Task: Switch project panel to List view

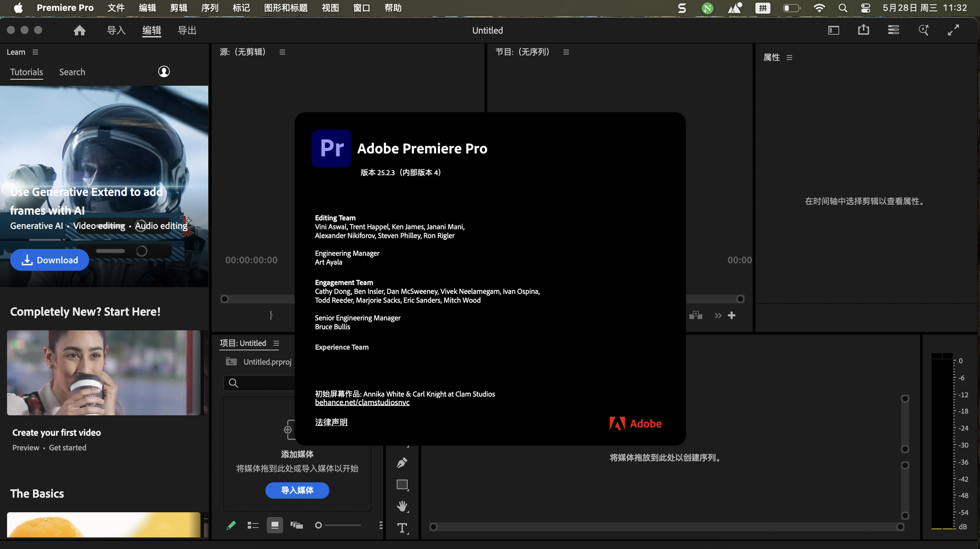Action: coord(253,525)
